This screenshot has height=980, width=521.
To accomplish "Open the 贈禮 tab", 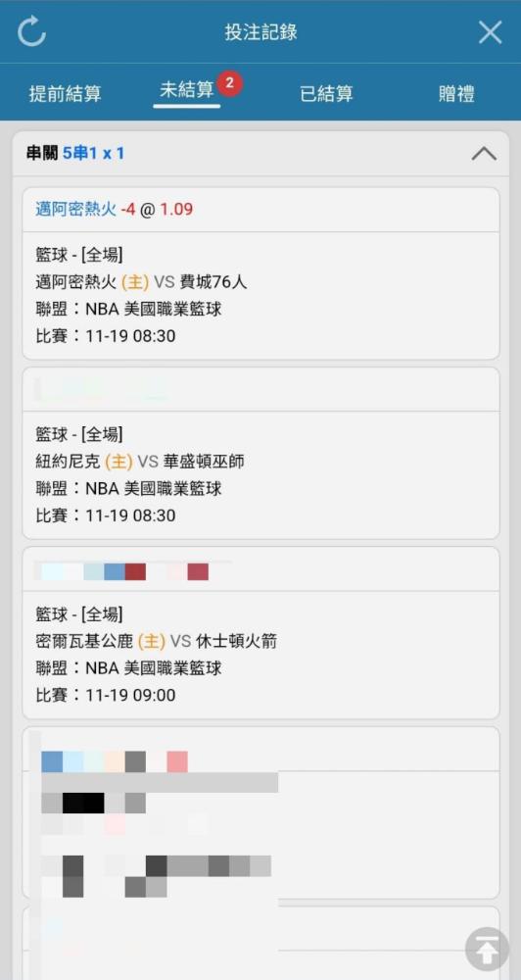I will [456, 94].
